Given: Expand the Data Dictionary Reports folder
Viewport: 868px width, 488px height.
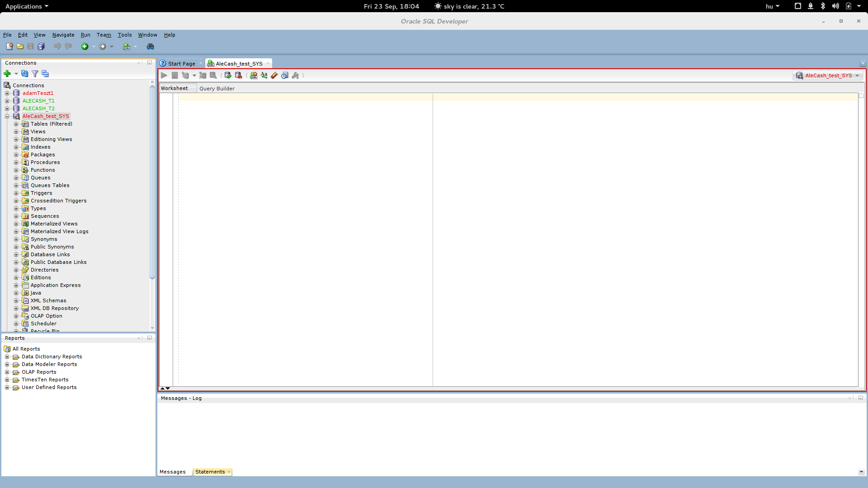Looking at the screenshot, I should tap(7, 357).
